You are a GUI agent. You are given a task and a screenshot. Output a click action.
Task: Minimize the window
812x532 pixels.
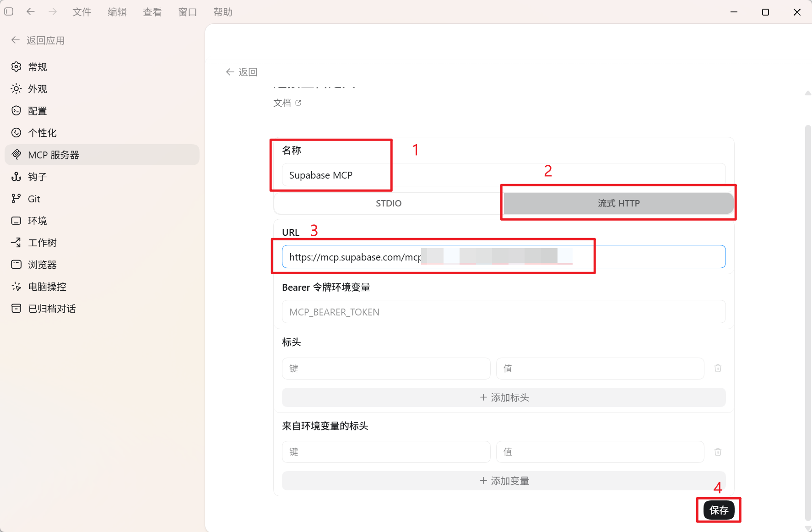click(734, 12)
